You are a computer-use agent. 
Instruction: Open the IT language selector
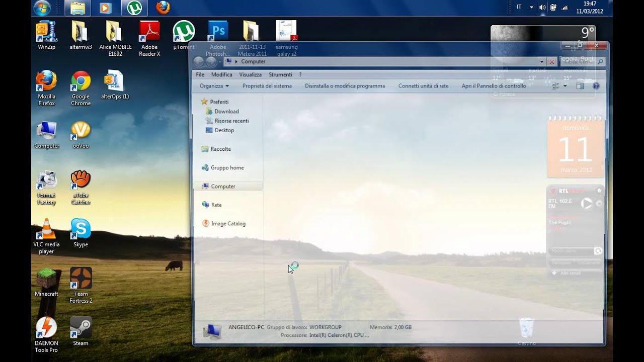click(x=519, y=7)
